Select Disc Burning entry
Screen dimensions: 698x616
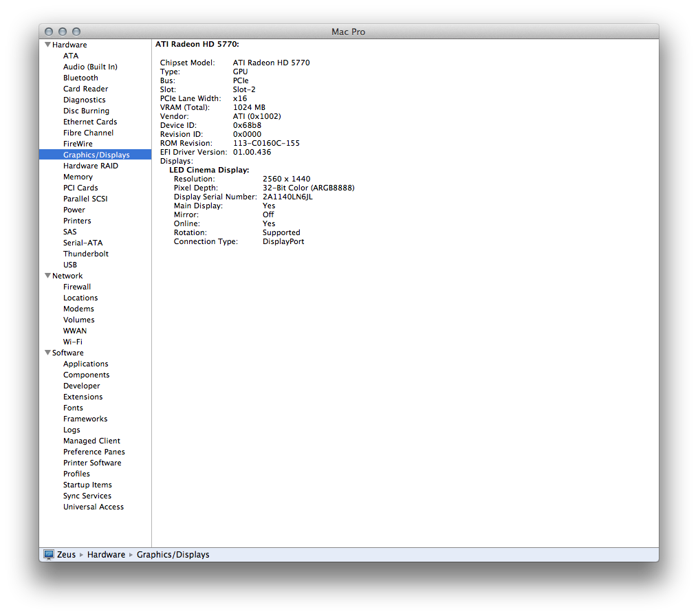(86, 111)
